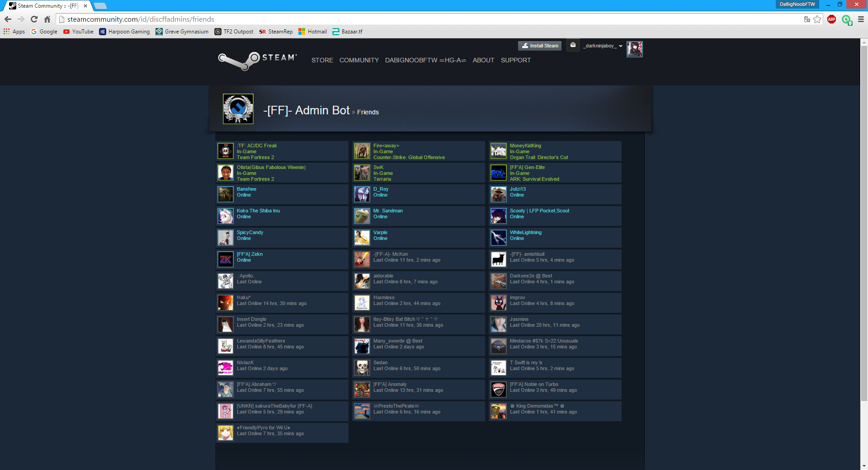Viewport: 868px width, 470px height.
Task: Open Sedan's skull avatar
Action: [x=362, y=368]
